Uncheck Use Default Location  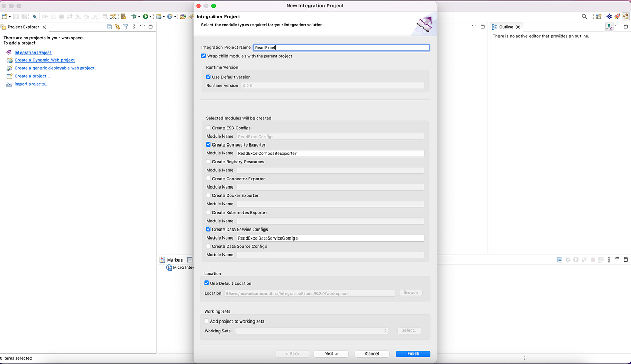coord(207,283)
